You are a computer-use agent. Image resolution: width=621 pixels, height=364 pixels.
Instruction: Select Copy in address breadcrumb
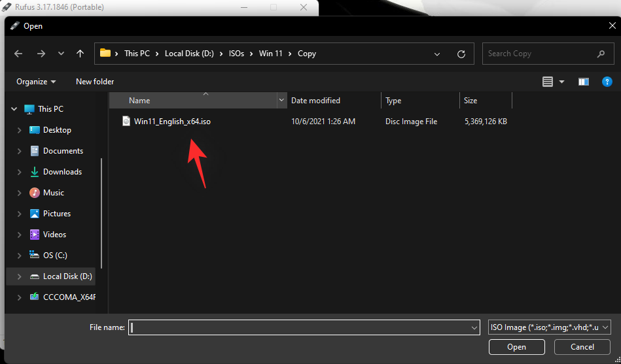point(307,54)
